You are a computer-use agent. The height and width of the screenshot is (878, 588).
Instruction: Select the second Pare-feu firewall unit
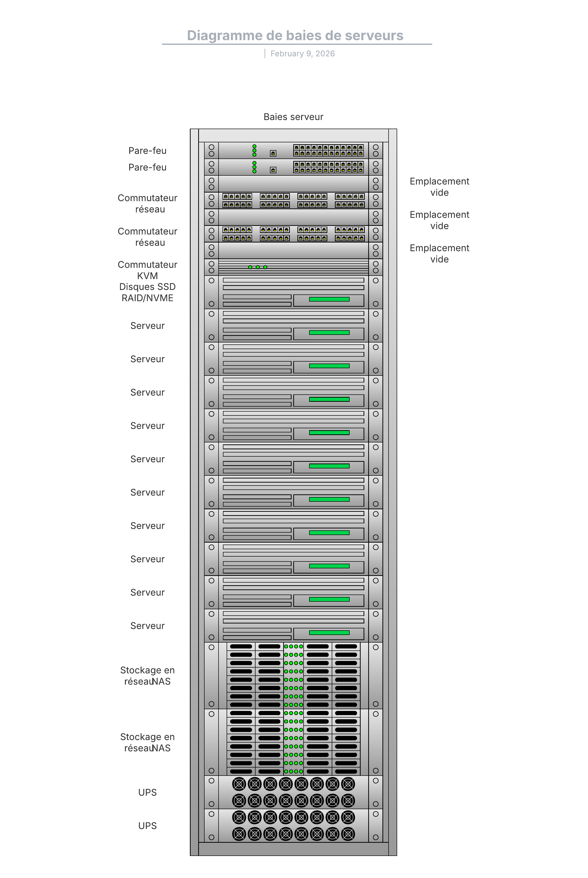293,167
